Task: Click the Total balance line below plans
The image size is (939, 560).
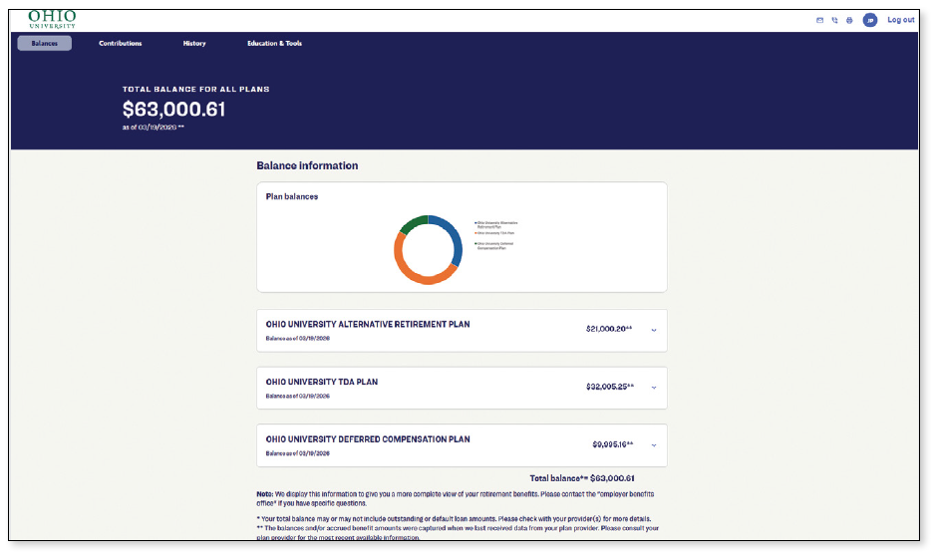Action: click(x=582, y=478)
